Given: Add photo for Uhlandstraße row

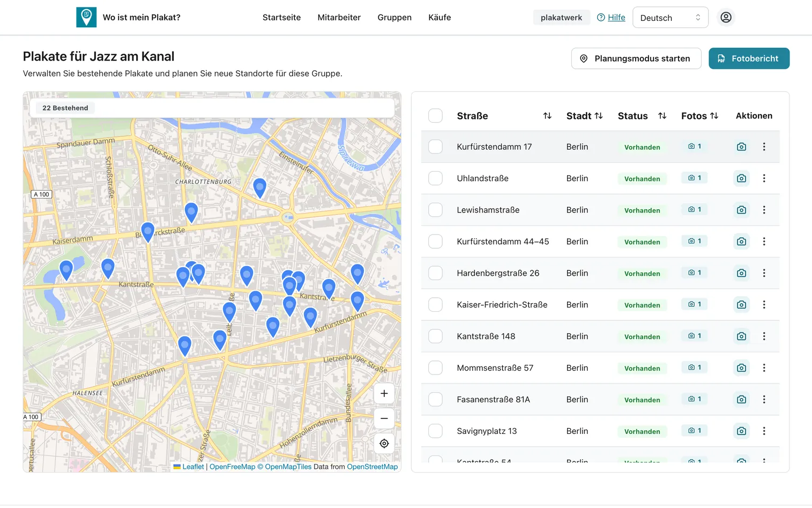Looking at the screenshot, I should point(741,178).
